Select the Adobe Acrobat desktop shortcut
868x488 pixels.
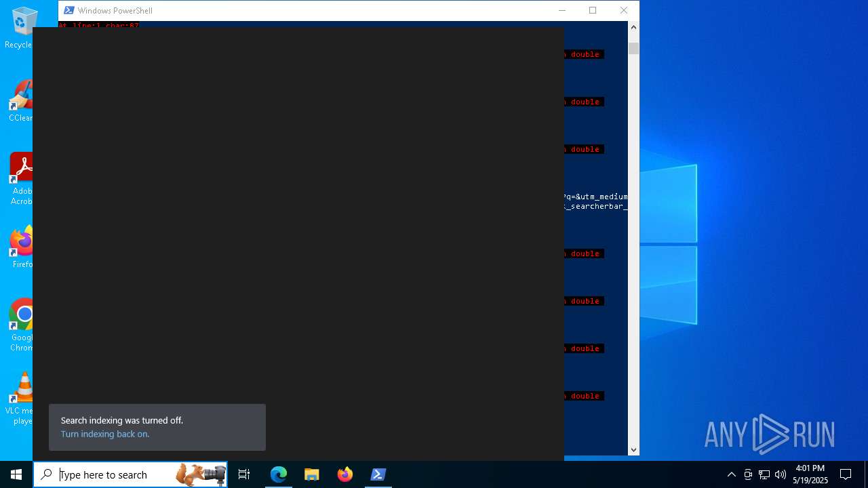[21, 179]
